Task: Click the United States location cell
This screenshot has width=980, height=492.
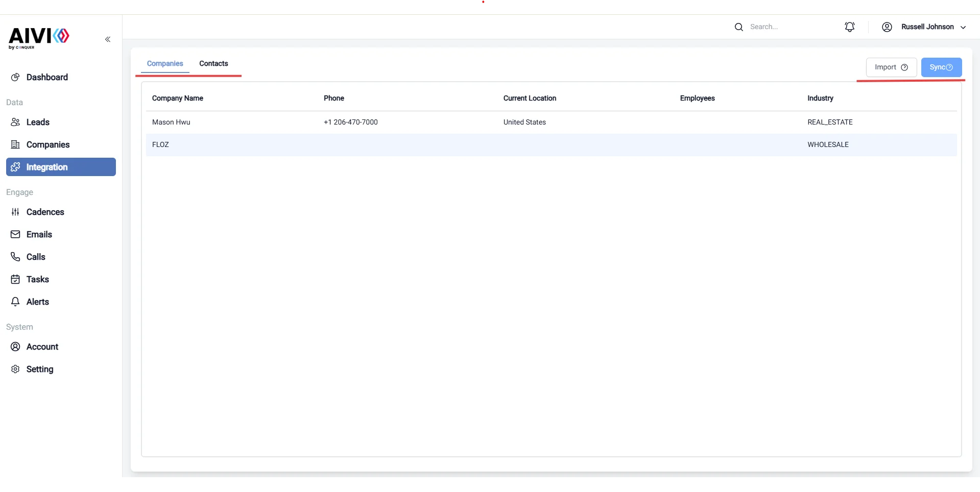Action: pyautogui.click(x=524, y=122)
